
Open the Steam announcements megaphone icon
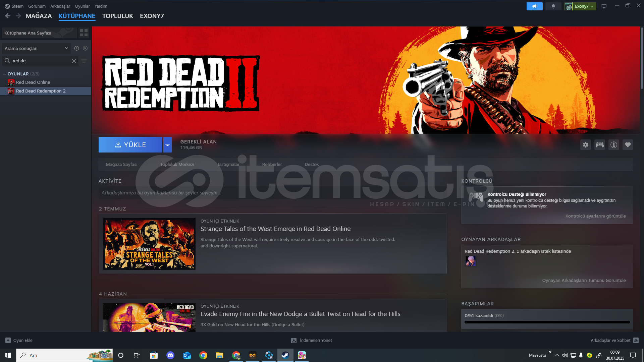(535, 6)
